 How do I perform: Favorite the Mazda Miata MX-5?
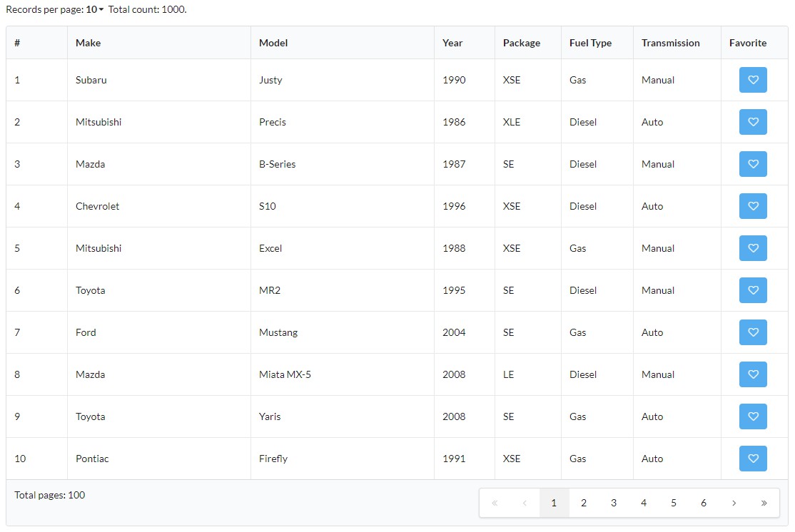(x=753, y=374)
